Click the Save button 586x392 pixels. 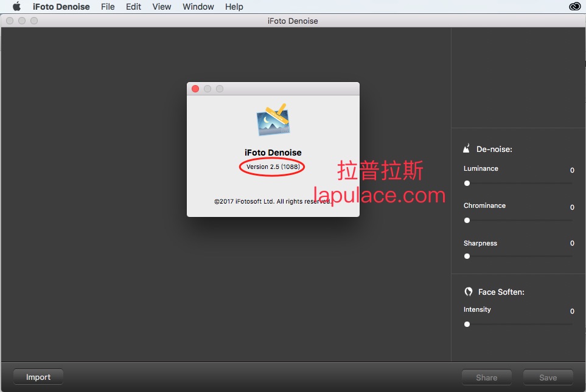coord(548,377)
